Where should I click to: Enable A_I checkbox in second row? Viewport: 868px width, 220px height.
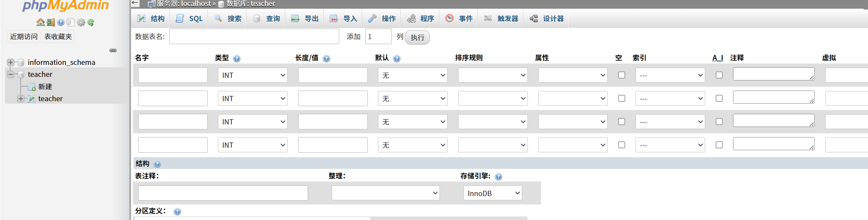click(719, 98)
